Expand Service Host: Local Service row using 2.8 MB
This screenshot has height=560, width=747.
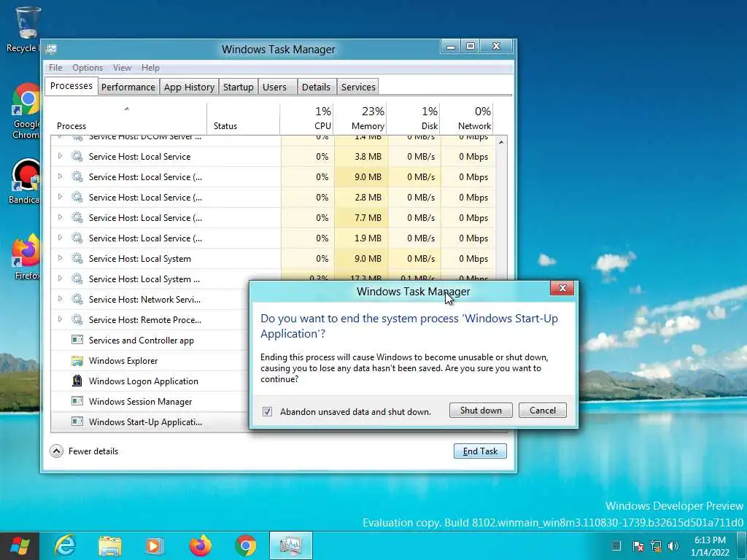pyautogui.click(x=60, y=197)
